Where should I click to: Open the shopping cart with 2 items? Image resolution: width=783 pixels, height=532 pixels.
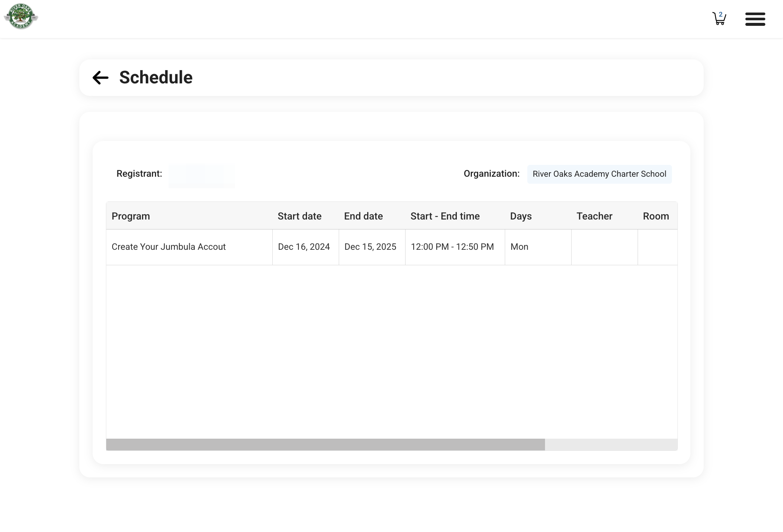pyautogui.click(x=719, y=18)
